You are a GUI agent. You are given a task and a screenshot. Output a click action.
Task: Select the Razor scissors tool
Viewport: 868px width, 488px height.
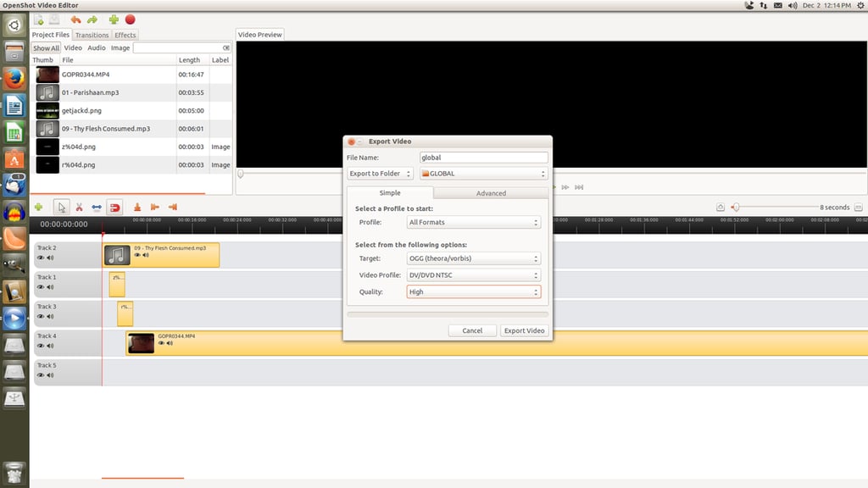click(79, 207)
